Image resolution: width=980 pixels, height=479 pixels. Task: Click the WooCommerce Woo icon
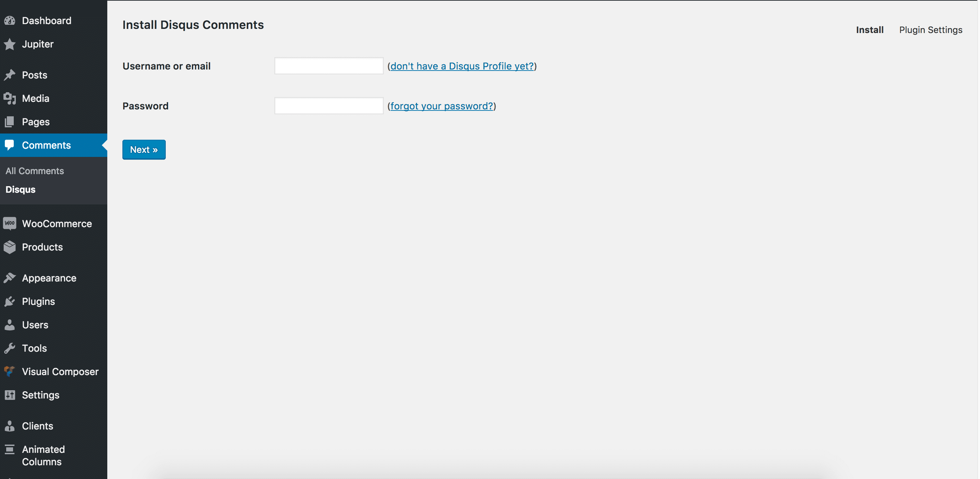click(x=10, y=224)
